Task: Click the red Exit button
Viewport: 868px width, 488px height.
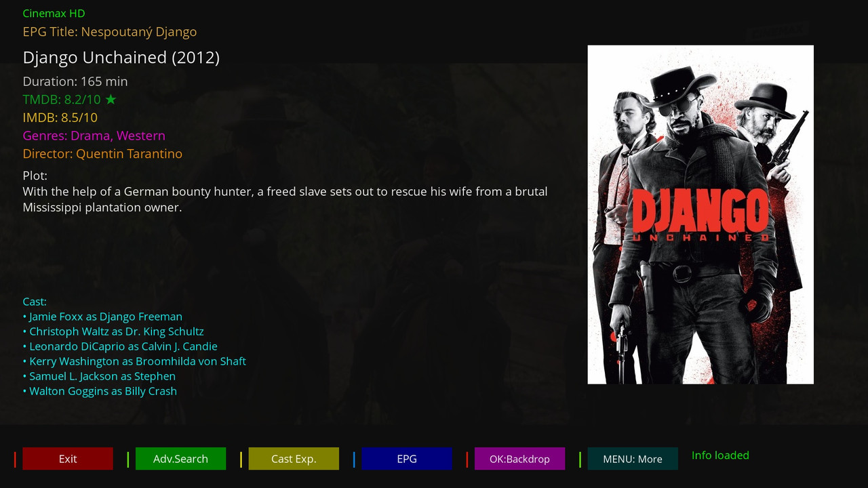Action: coord(68,459)
